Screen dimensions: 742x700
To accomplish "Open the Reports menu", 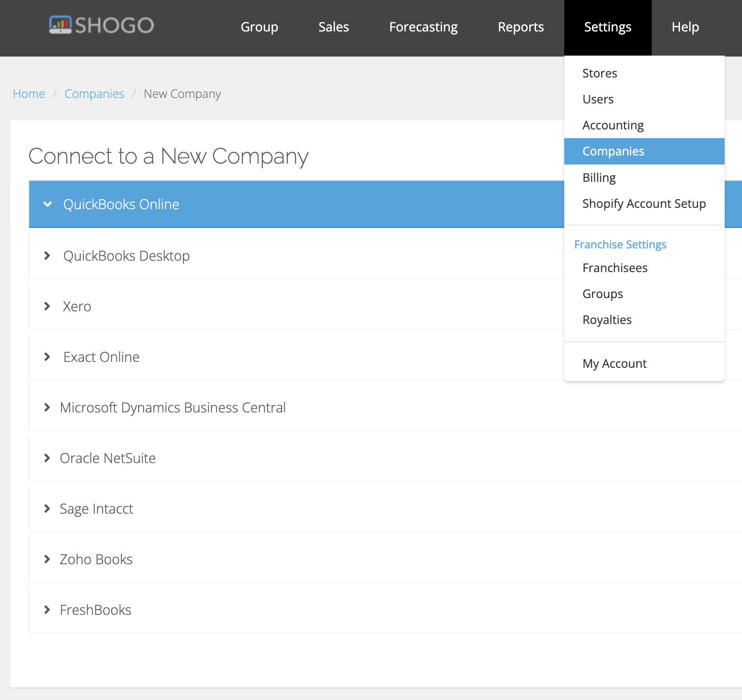I will click(x=521, y=27).
